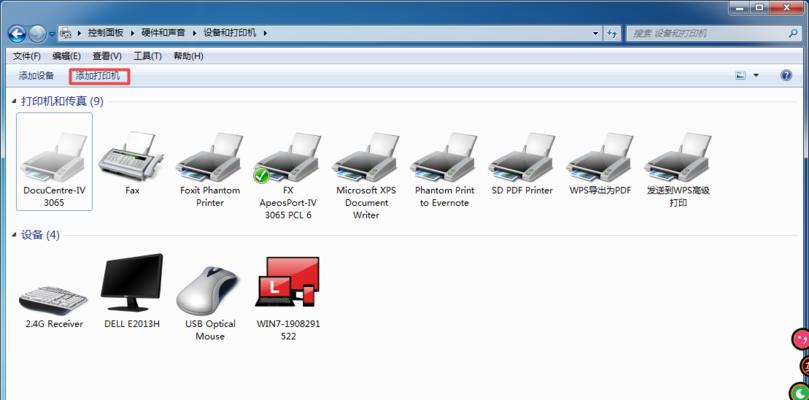The width and height of the screenshot is (809, 400).
Task: Click the 添加设备 button
Action: [x=36, y=76]
